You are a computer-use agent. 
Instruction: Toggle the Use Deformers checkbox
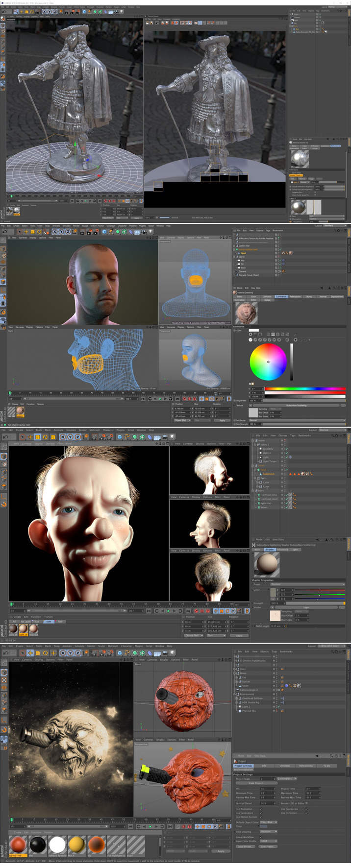click(306, 813)
